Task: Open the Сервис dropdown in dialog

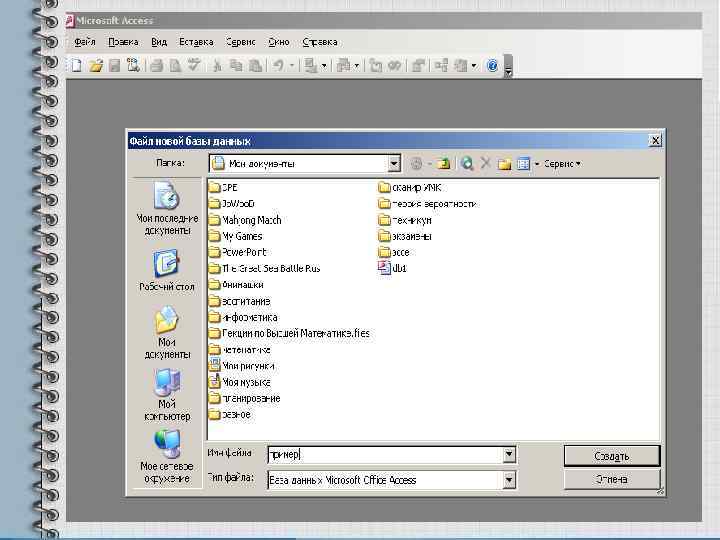Action: (562, 163)
